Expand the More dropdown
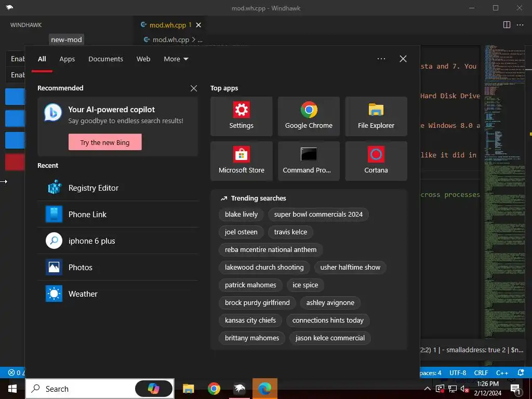 coord(176,59)
